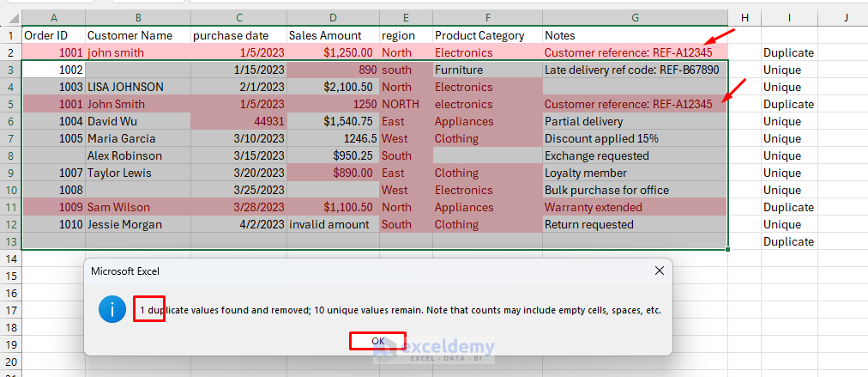This screenshot has height=377, width=868.
Task: Select the 'John Smith' cell in row 5
Action: coord(138,104)
